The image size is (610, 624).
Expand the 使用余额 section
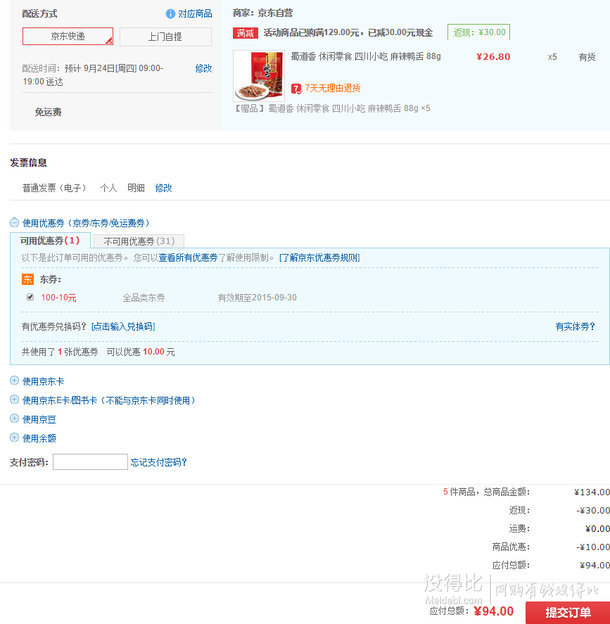(x=14, y=438)
